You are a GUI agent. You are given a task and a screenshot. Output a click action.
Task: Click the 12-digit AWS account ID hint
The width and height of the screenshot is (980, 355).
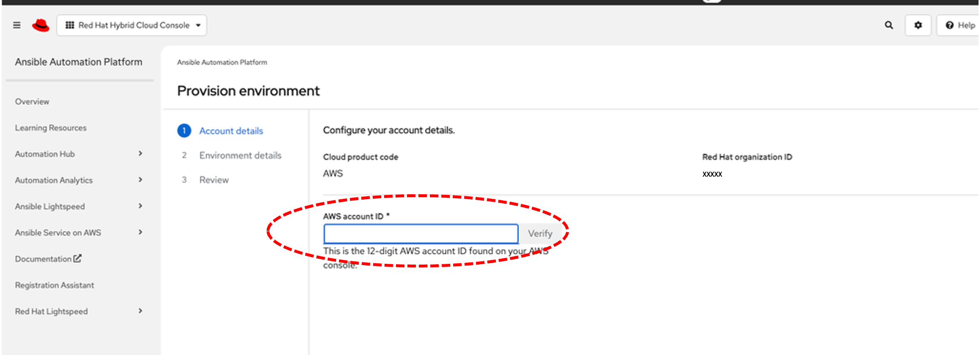[x=436, y=258]
